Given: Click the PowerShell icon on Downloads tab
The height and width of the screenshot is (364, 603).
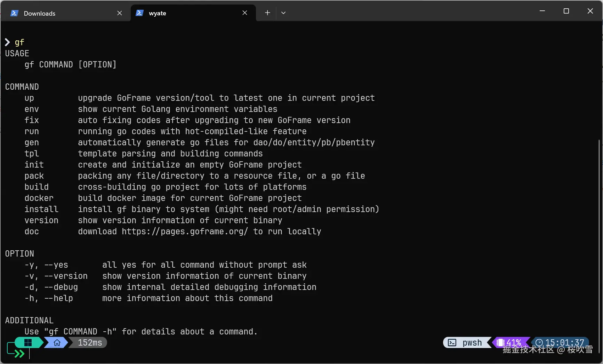Looking at the screenshot, I should point(14,13).
